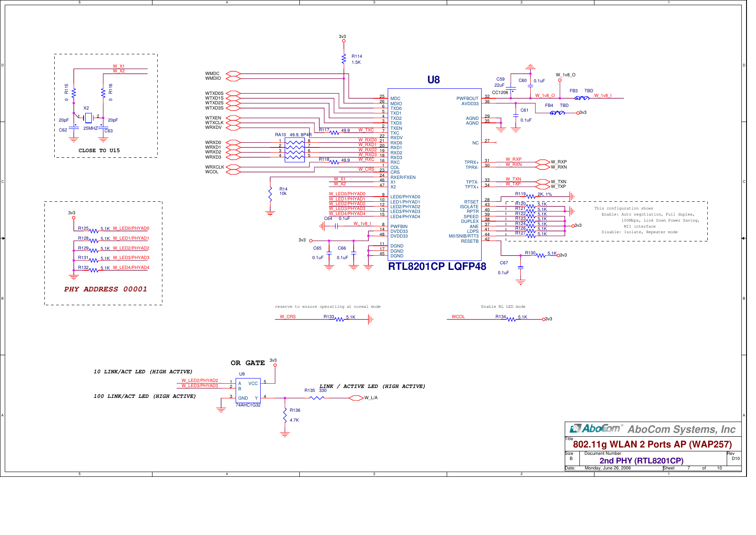Click the 25MHZ crystal value
The image size is (756, 535).
pyautogui.click(x=90, y=128)
